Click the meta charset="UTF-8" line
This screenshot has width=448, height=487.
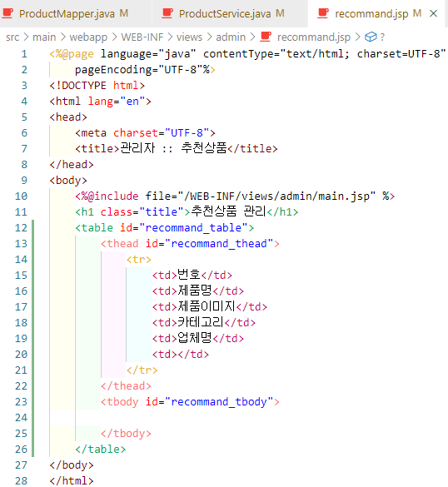pos(145,133)
